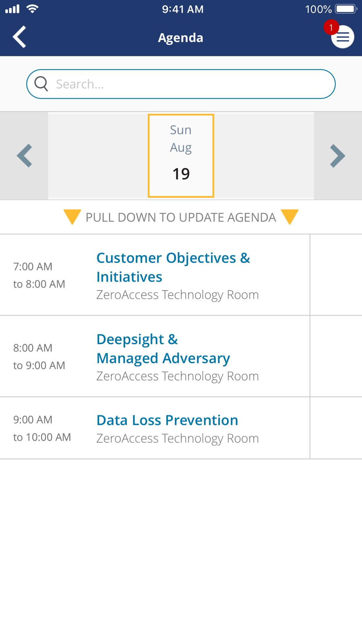Open the hamburger menu button
Screen dimensions: 362x644
[x=342, y=37]
